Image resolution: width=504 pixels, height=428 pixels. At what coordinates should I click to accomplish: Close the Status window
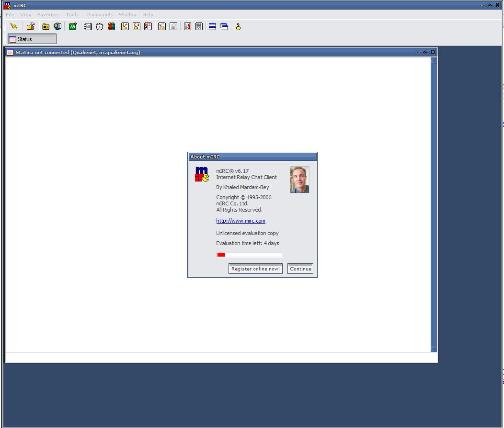coord(433,52)
